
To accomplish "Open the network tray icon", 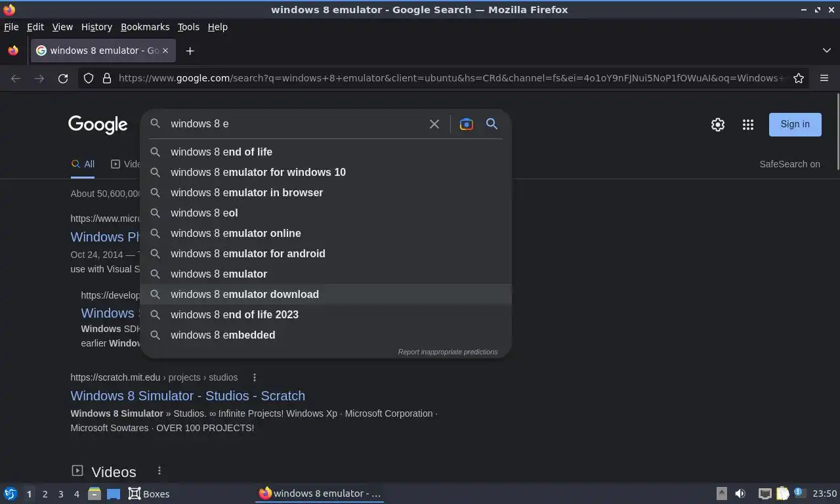I will pyautogui.click(x=765, y=493).
